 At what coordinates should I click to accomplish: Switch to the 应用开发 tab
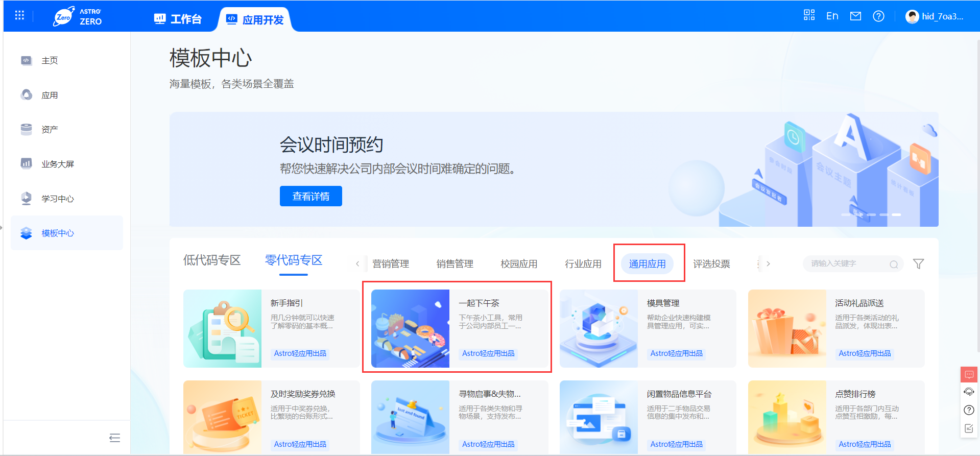[255, 19]
